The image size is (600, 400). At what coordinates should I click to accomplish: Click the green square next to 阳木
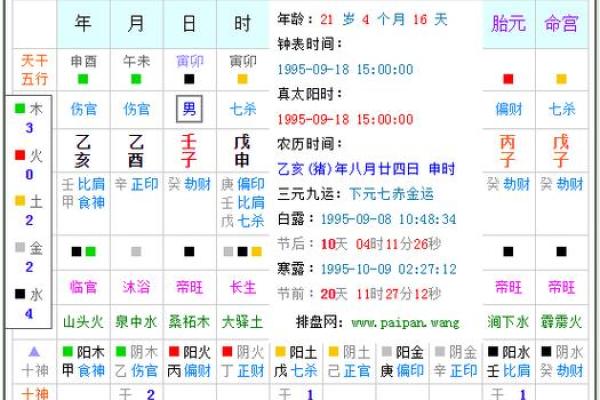(x=68, y=351)
